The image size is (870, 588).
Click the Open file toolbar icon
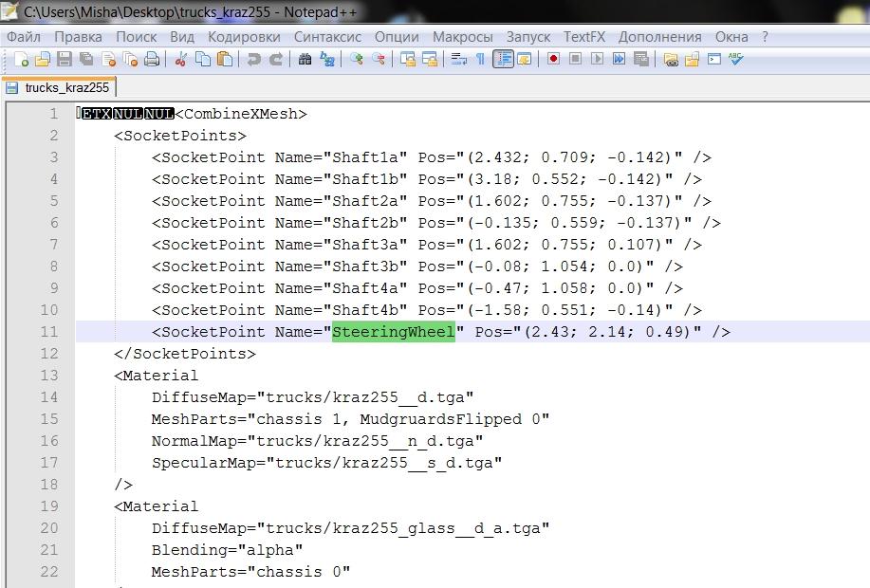[43, 59]
